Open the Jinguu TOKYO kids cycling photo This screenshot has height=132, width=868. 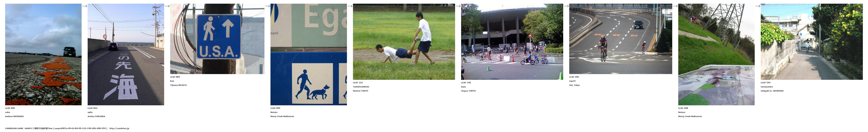pos(512,42)
